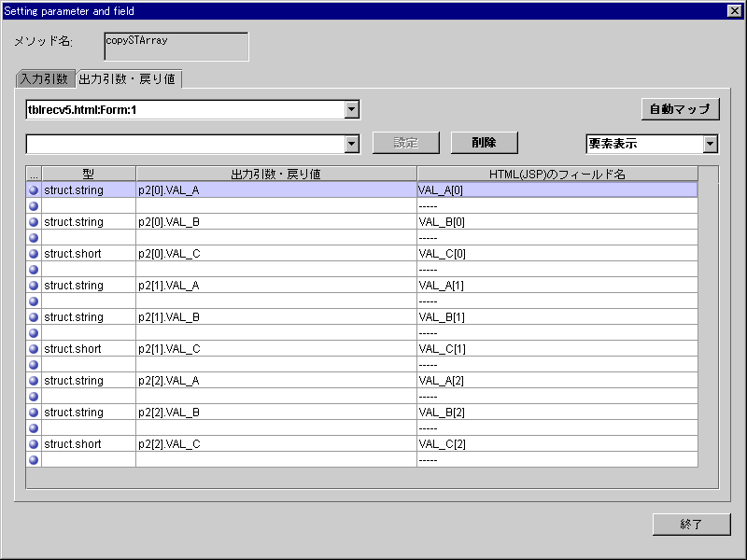Select the 出力引数・戻り値 tab

(128, 79)
